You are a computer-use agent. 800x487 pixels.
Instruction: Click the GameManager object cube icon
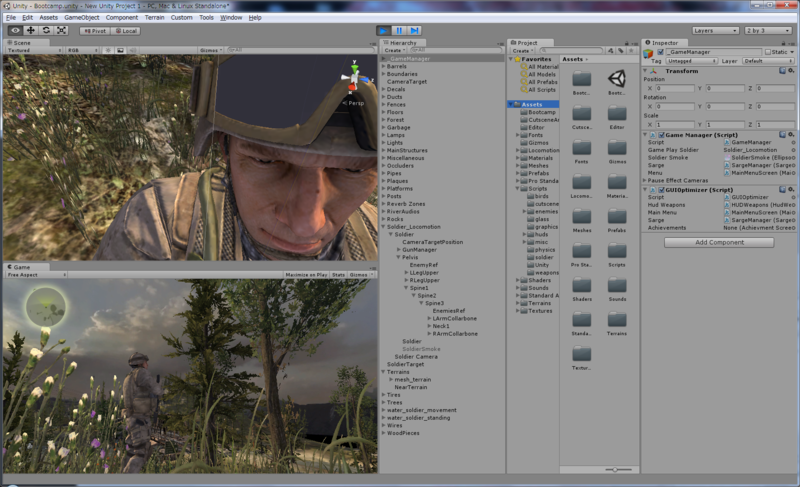pos(648,54)
